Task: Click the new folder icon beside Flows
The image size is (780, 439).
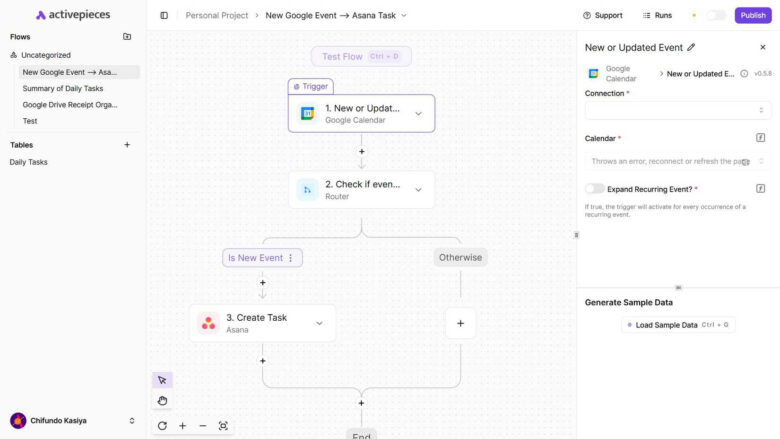Action: pos(127,37)
